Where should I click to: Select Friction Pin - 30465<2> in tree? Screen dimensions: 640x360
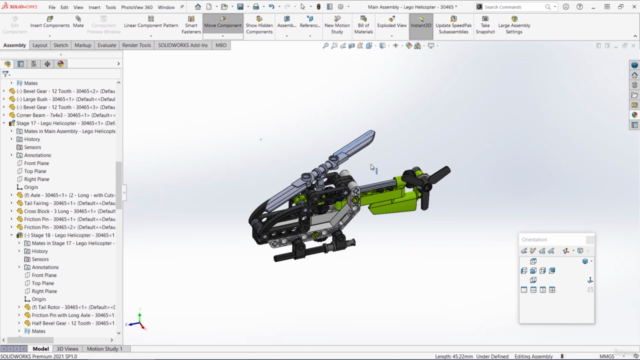click(66, 227)
